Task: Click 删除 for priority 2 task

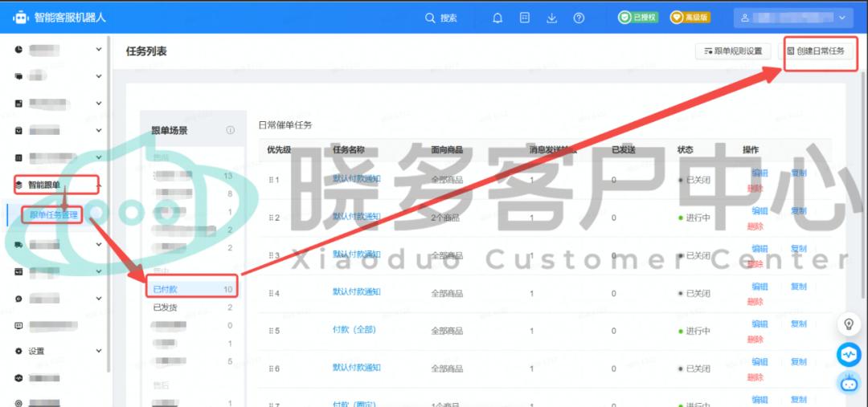Action: pos(755,226)
